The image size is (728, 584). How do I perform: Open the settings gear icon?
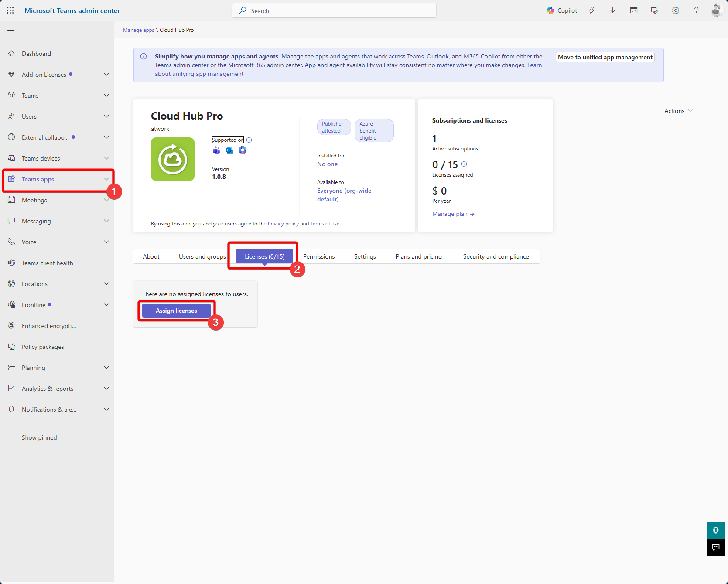(676, 10)
